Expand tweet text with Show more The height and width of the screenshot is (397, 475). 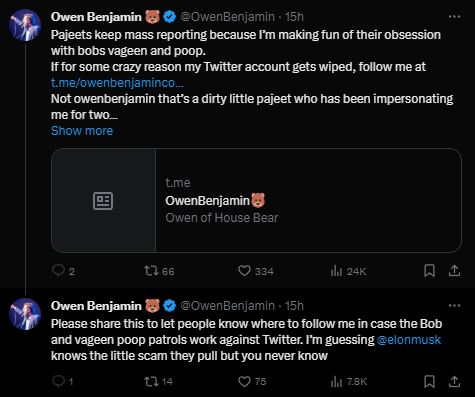click(x=82, y=131)
